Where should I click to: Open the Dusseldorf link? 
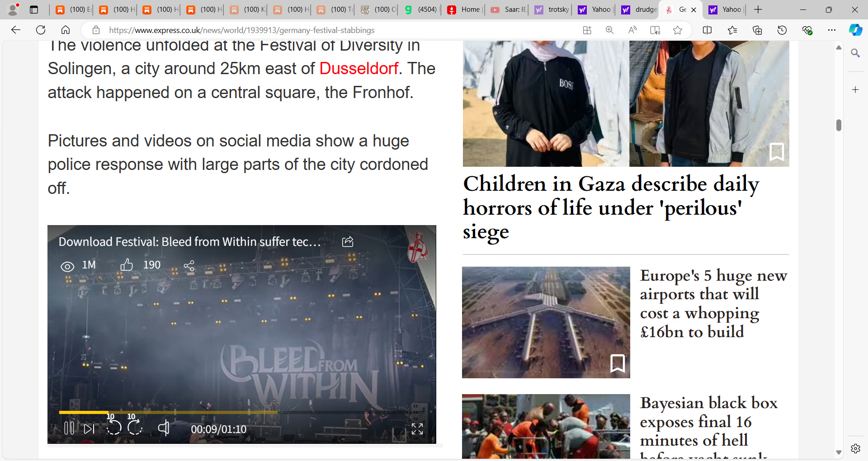click(x=359, y=69)
